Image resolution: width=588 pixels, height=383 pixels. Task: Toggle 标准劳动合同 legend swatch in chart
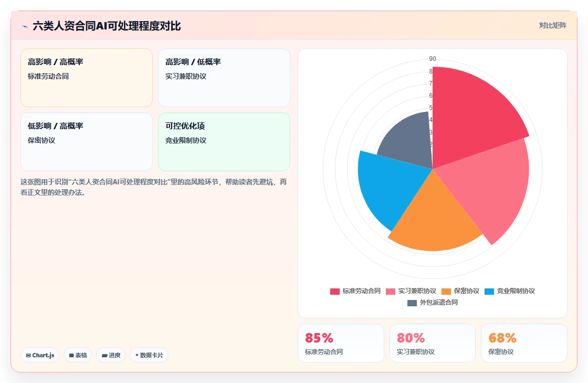334,292
